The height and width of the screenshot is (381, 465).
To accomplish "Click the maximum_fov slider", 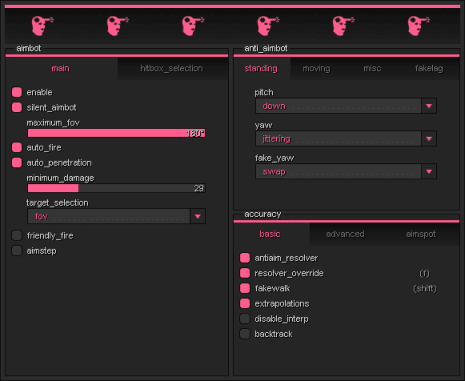I will click(116, 133).
